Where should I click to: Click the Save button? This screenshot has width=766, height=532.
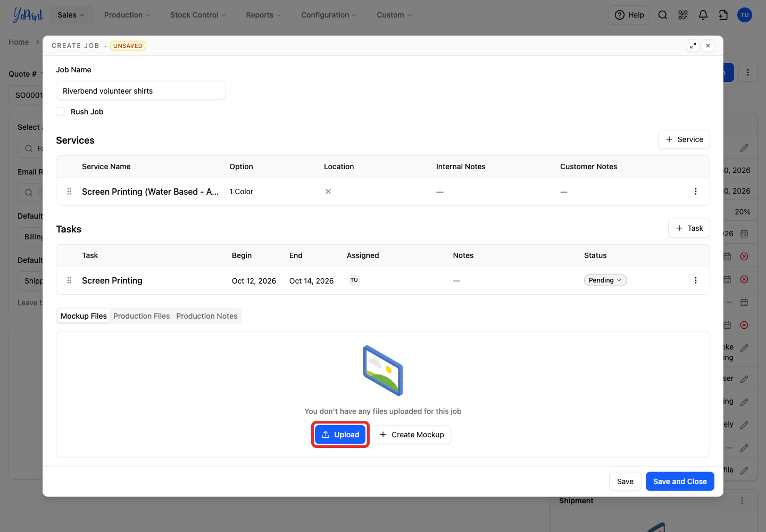coord(625,481)
